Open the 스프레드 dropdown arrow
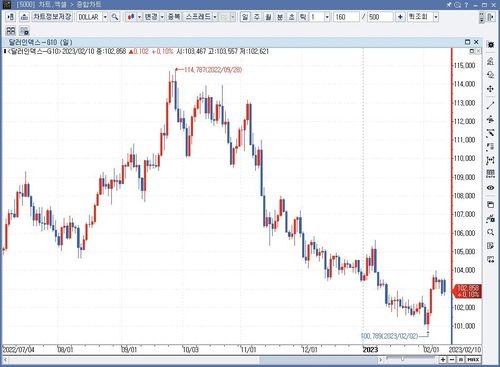This screenshot has height=367, width=500. tap(215, 17)
